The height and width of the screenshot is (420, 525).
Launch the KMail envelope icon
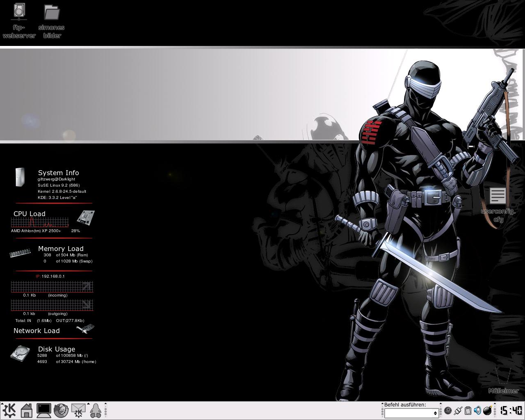tap(78, 411)
